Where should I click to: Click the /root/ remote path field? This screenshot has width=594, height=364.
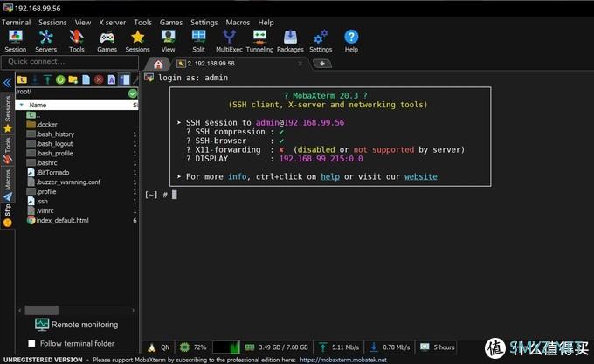pyautogui.click(x=72, y=92)
